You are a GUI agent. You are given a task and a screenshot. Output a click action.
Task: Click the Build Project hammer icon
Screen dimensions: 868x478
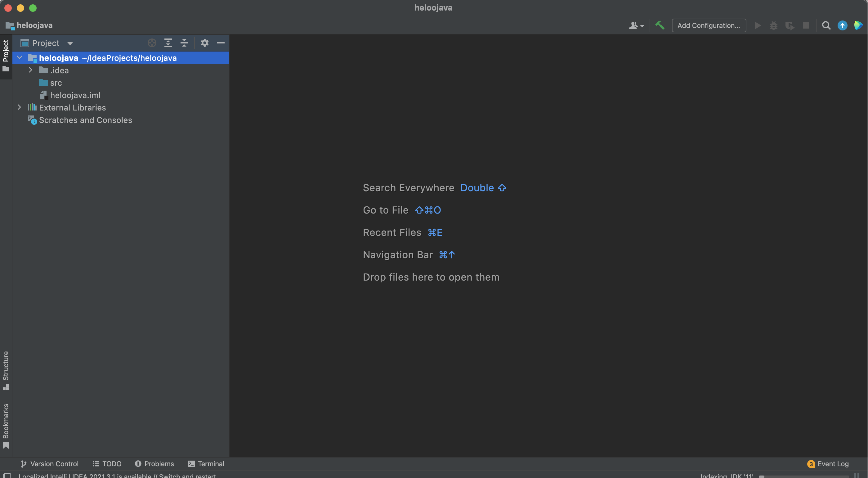[x=660, y=25]
